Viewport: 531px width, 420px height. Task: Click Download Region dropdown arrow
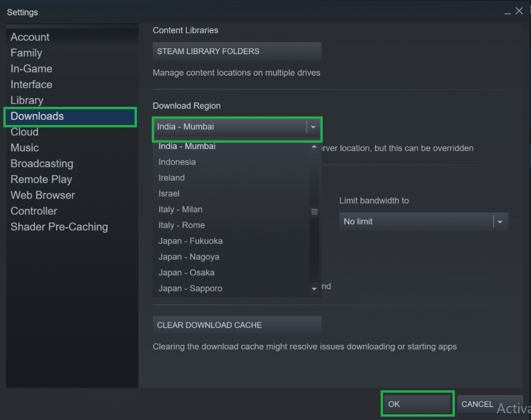[x=313, y=127]
